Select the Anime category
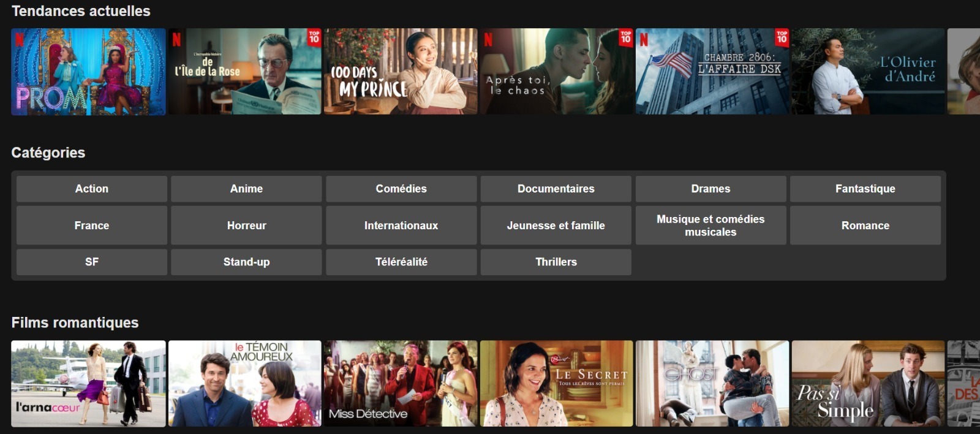Viewport: 980px width, 434px height. click(246, 189)
